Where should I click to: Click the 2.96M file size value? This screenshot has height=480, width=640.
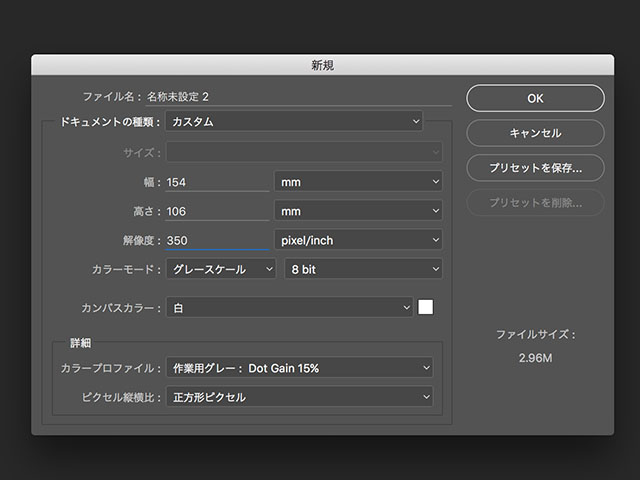[x=535, y=358]
